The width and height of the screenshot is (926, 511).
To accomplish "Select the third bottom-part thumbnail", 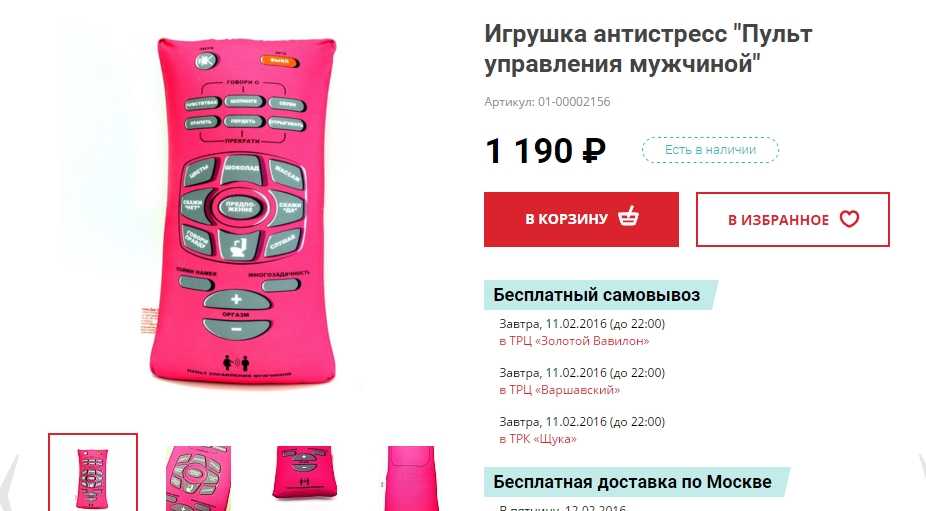I will tap(304, 473).
